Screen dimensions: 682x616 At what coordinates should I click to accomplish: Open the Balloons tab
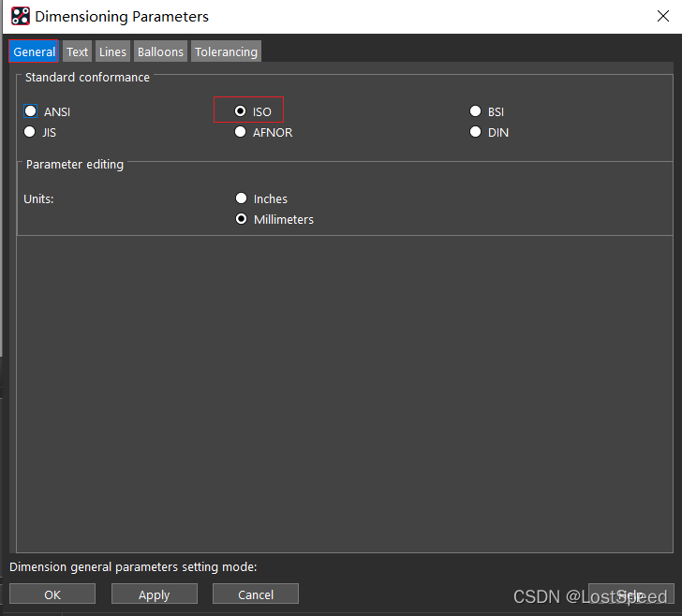click(x=160, y=51)
